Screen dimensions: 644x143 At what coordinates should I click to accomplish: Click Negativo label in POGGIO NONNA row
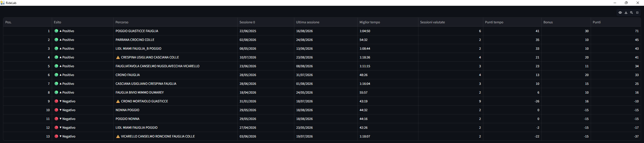pos(69,119)
